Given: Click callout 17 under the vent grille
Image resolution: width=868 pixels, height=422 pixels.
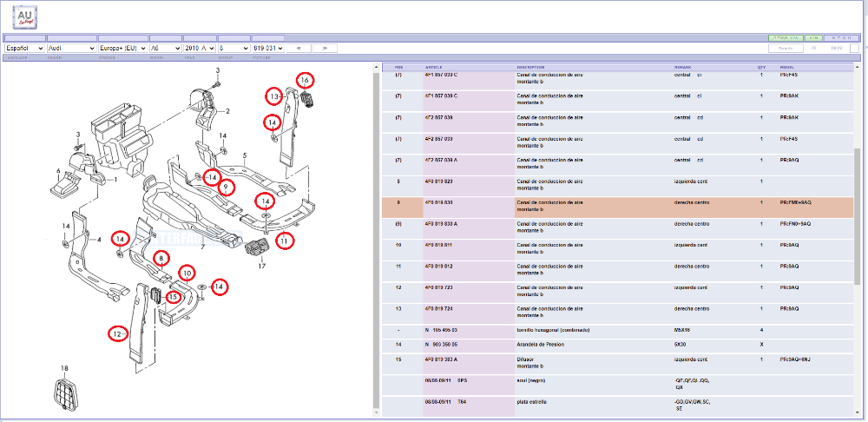Looking at the screenshot, I should pos(262,267).
